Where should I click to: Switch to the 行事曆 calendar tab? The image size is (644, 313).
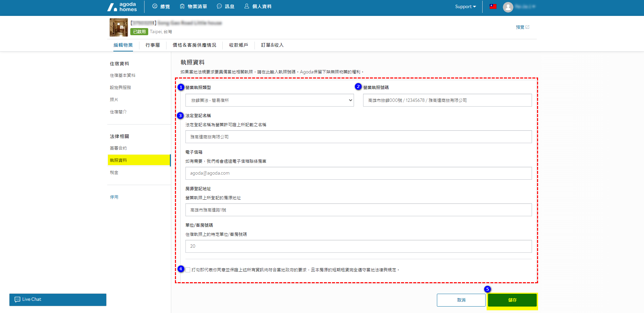point(153,45)
